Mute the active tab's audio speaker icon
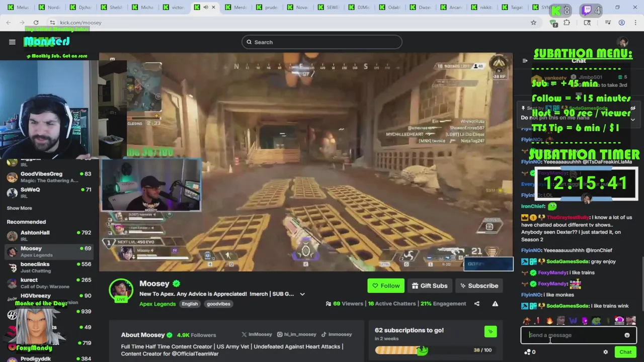 coord(205,8)
